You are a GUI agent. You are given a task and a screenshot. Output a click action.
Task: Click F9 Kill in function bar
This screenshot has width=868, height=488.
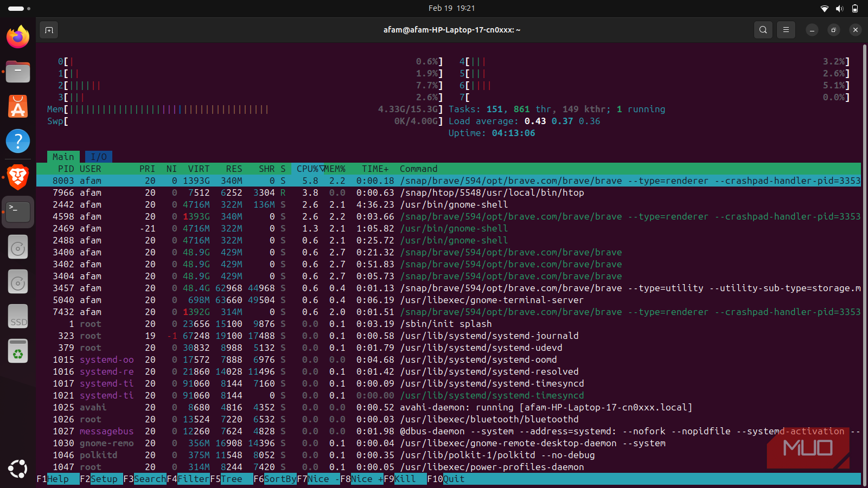(x=405, y=479)
